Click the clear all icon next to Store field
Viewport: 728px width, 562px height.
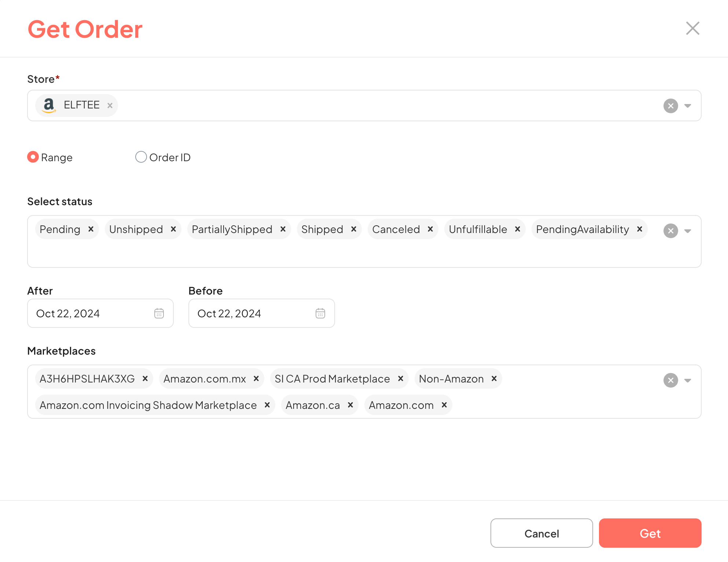[x=671, y=105]
